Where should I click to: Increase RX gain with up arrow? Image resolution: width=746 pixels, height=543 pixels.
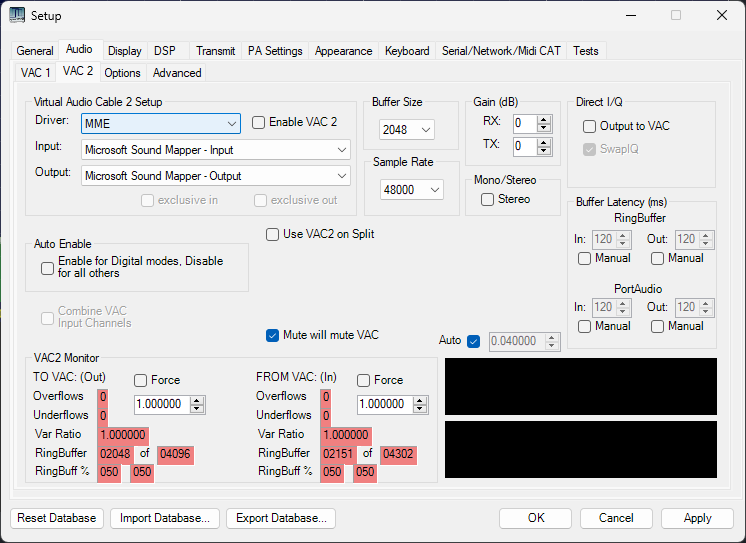tap(544, 119)
